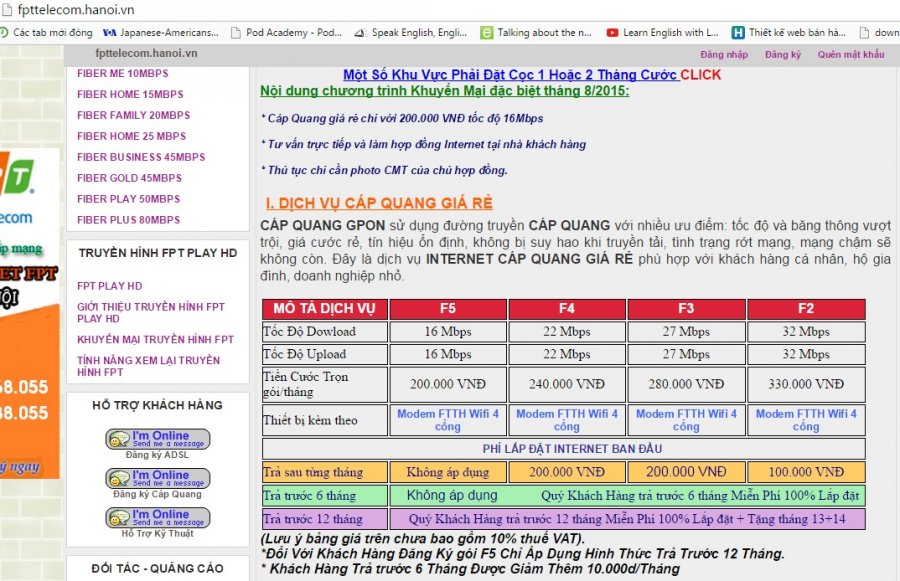Open Khuyến mại truyền hình FPT link

point(156,339)
